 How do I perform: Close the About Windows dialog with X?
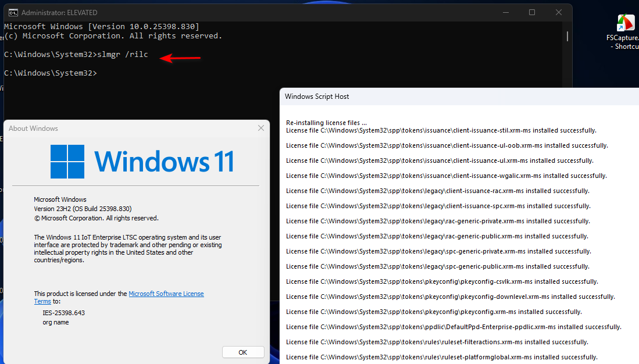261,128
